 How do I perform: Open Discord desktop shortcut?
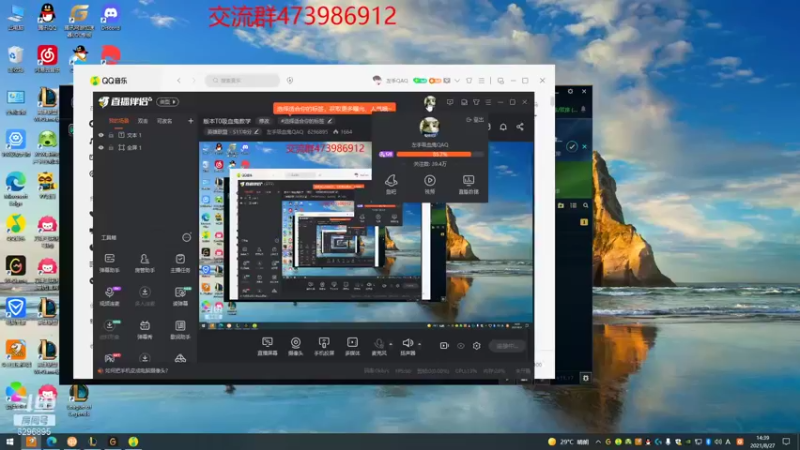click(x=111, y=17)
